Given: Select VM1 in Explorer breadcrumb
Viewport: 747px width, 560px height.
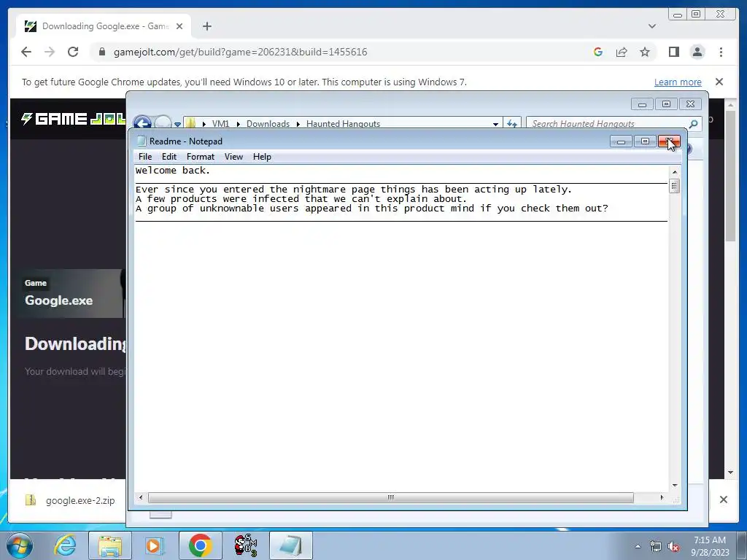Looking at the screenshot, I should coord(220,124).
